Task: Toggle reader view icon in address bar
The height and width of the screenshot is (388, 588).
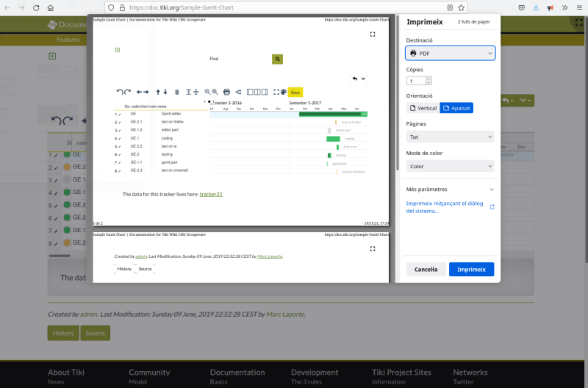Action: 450,7
